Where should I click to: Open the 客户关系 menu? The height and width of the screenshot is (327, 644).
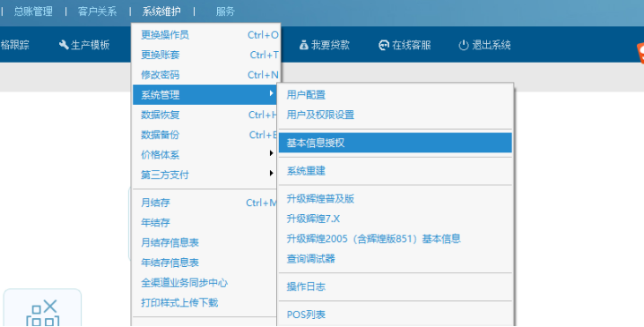click(x=98, y=12)
